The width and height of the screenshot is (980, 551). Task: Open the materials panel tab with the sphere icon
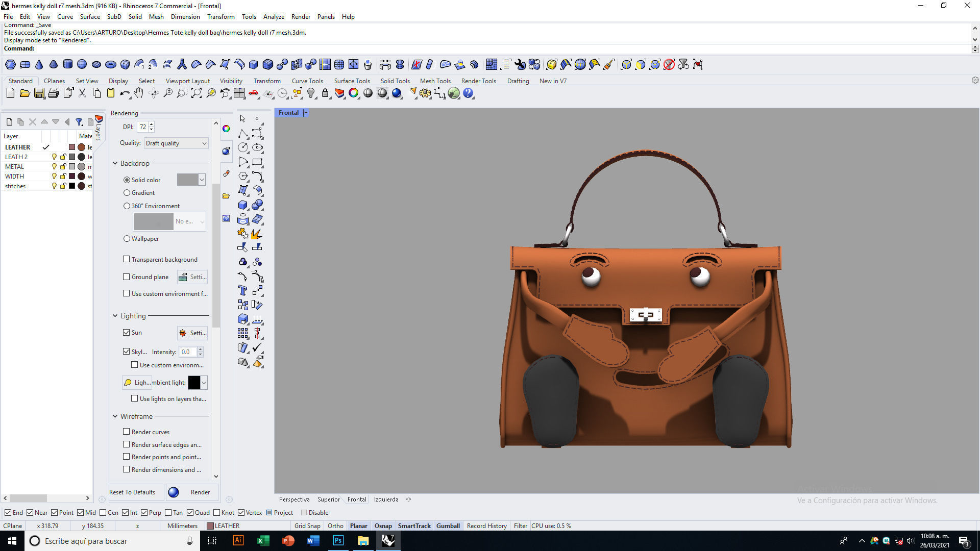pos(226,151)
